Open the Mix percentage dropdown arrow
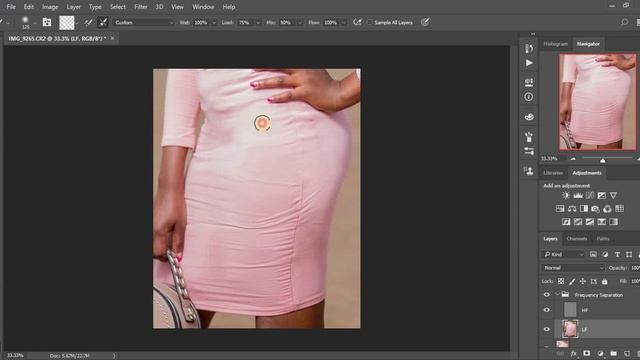 [300, 23]
